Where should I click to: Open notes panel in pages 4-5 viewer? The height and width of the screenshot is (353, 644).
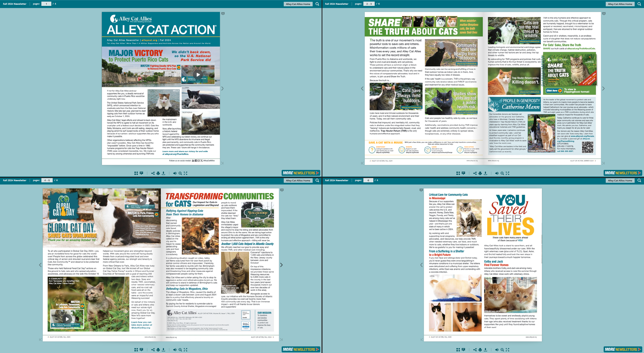click(x=141, y=350)
